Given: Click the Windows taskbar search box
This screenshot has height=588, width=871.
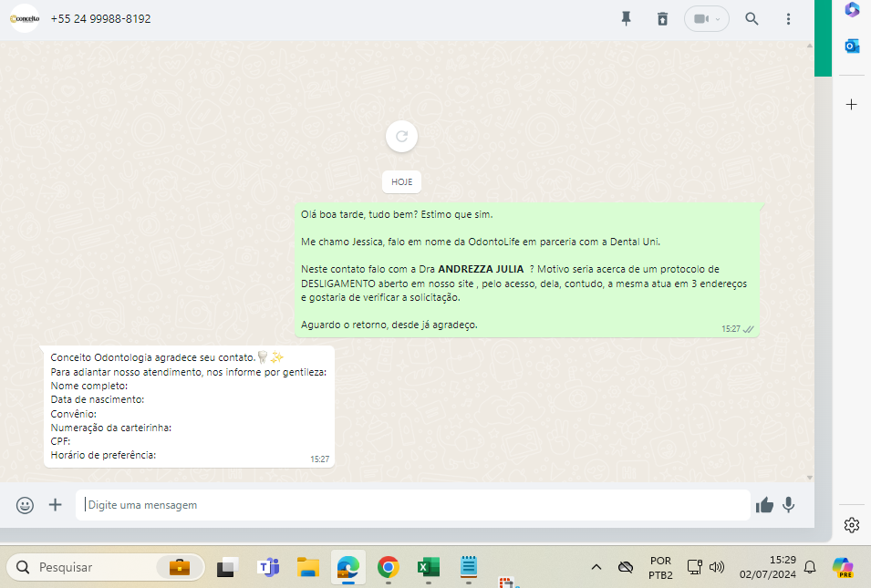Looking at the screenshot, I should 106,567.
